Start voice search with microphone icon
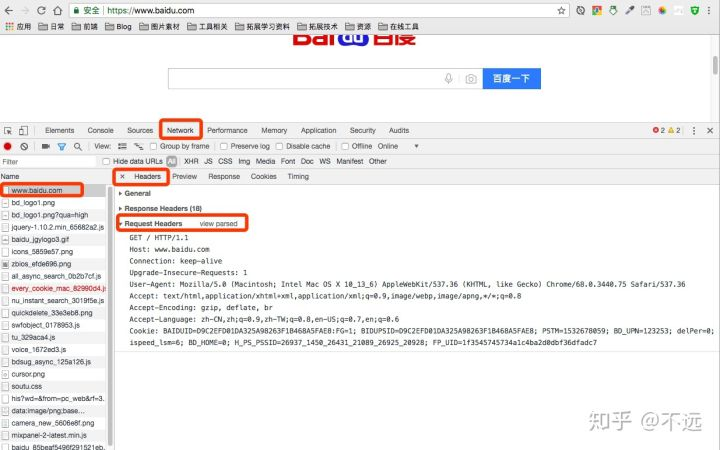 point(449,79)
